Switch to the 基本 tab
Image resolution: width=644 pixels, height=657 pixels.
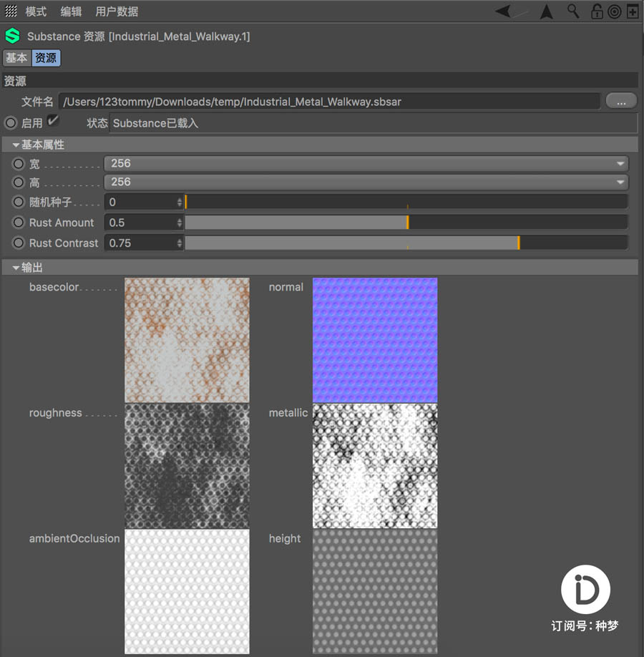17,58
